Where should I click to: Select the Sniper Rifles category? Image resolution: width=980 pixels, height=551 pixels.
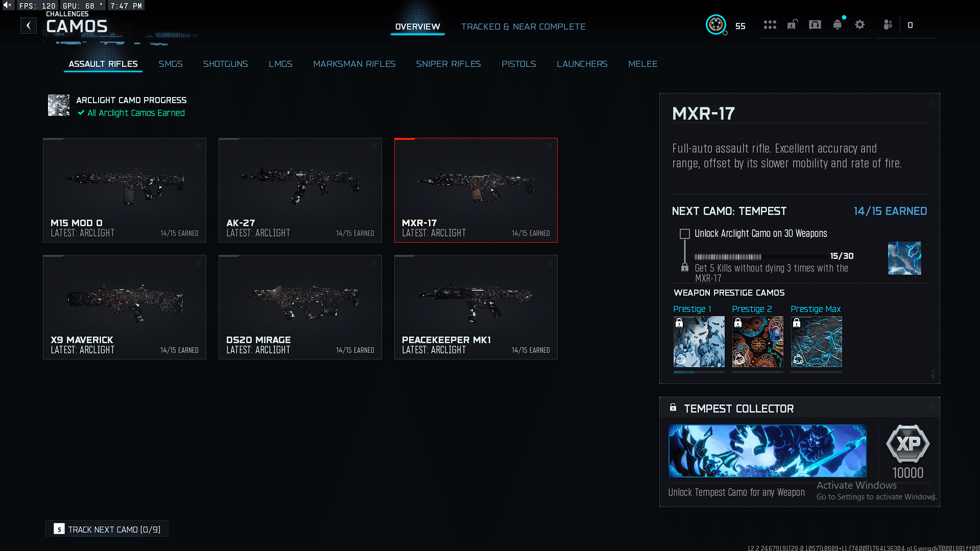click(x=448, y=64)
